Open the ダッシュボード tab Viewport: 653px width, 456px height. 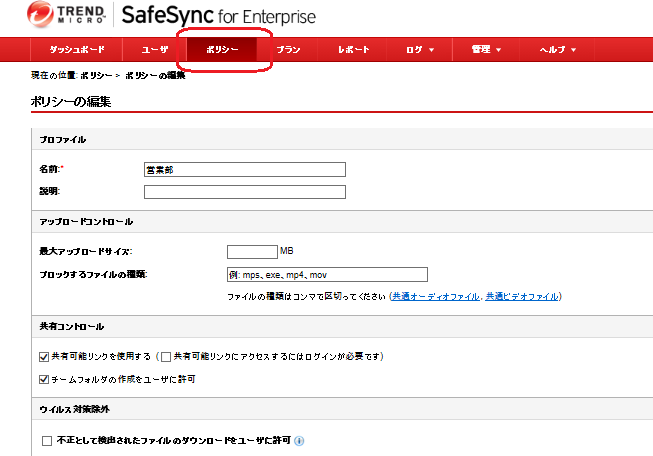click(x=75, y=50)
